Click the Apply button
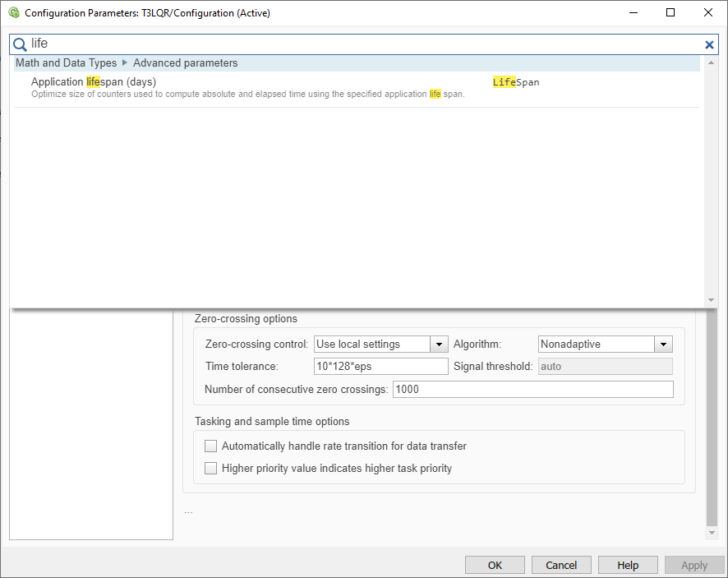 [694, 565]
